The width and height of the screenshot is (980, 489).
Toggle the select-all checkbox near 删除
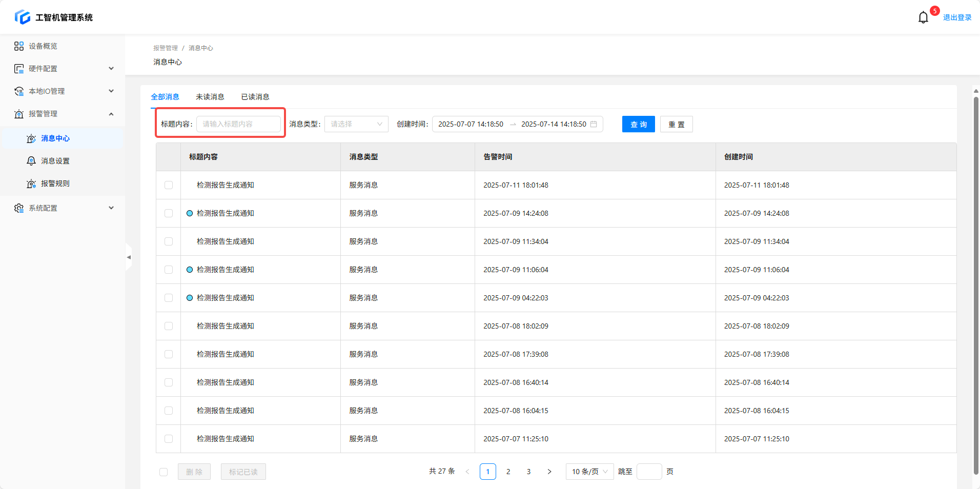click(164, 472)
